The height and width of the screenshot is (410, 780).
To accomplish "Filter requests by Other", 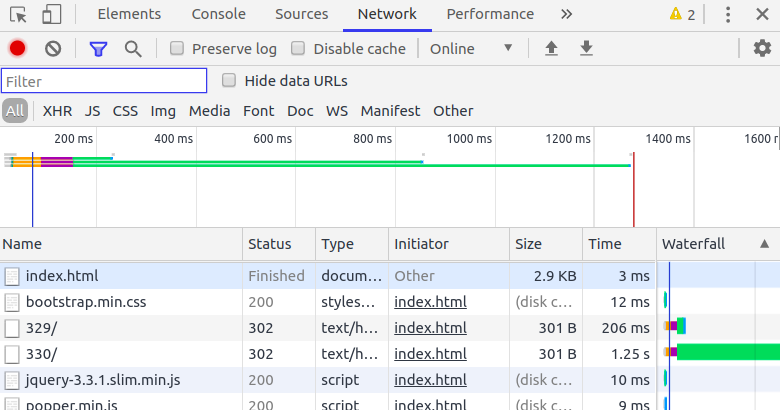I will coord(453,111).
